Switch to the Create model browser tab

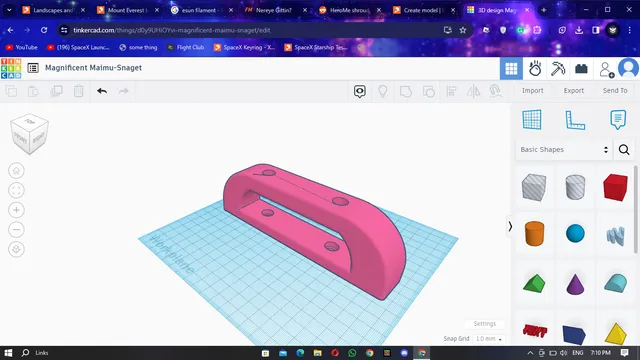coord(423,10)
